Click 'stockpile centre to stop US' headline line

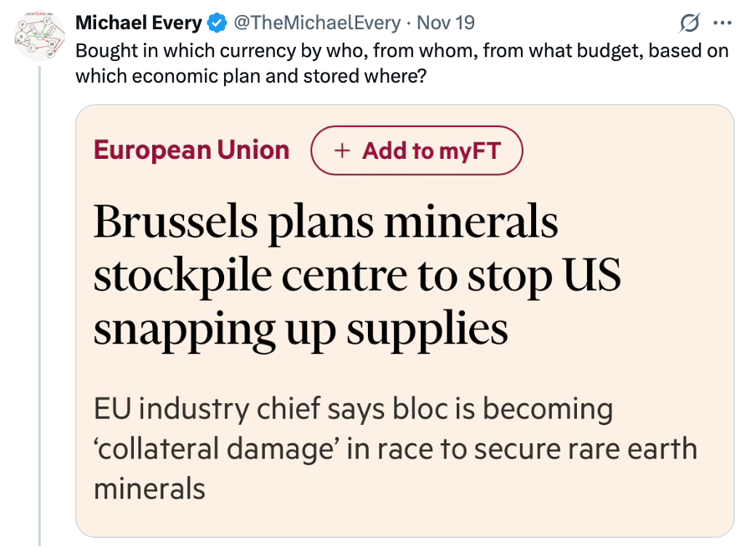pyautogui.click(x=357, y=277)
